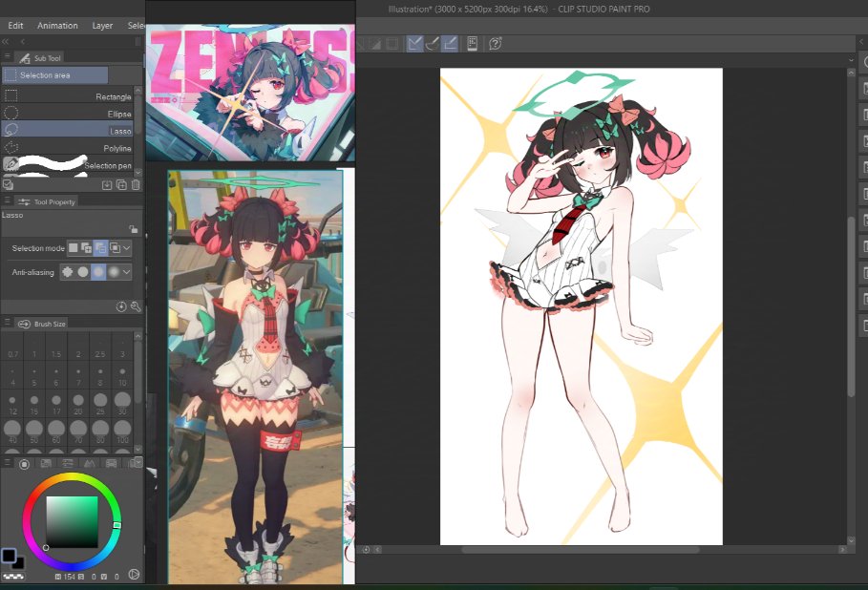The width and height of the screenshot is (868, 590).
Task: Select brush size 50
Action: pyautogui.click(x=34, y=432)
